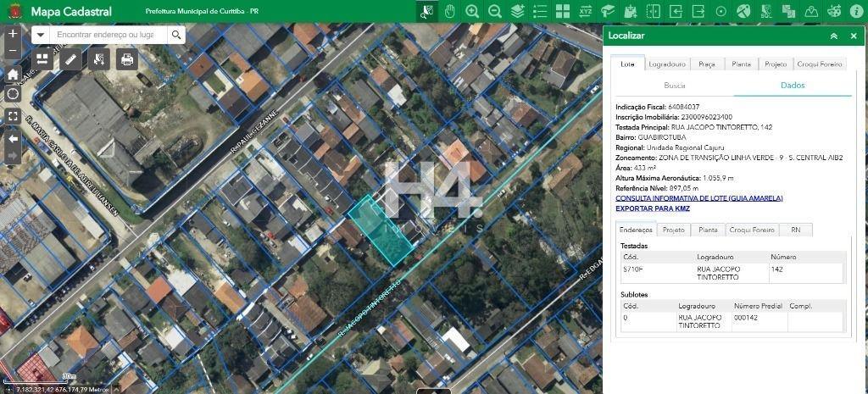Open the basemap gallery grid icon

(563, 11)
